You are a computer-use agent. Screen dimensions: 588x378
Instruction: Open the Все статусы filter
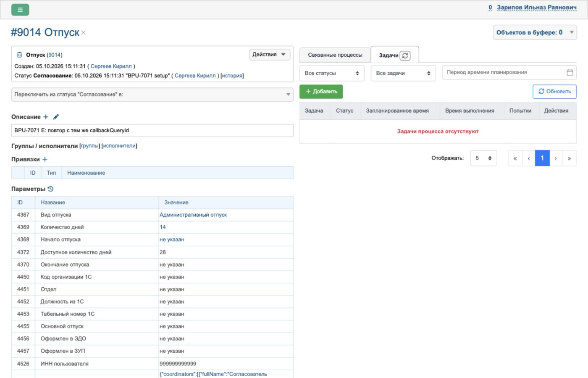[332, 73]
